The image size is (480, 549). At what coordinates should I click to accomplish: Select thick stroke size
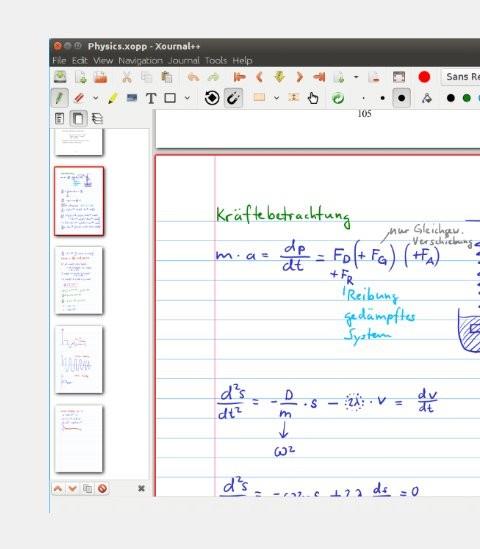(x=402, y=98)
